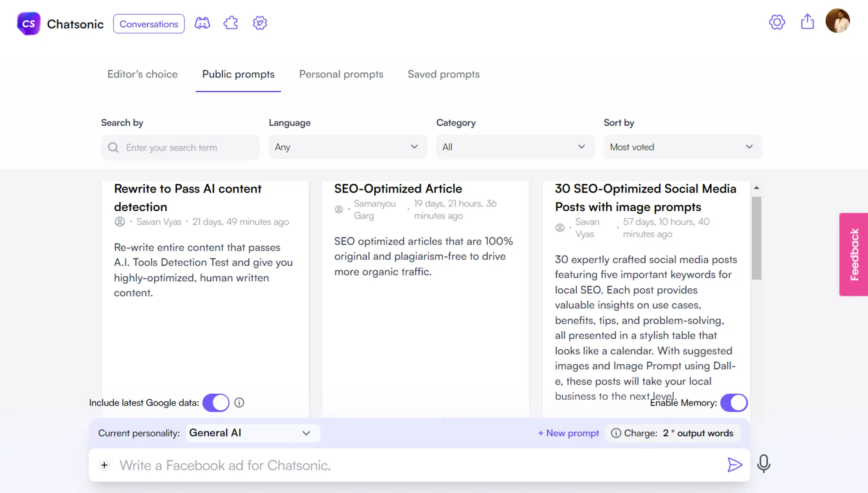Click the plus icon in chat input

coord(104,465)
